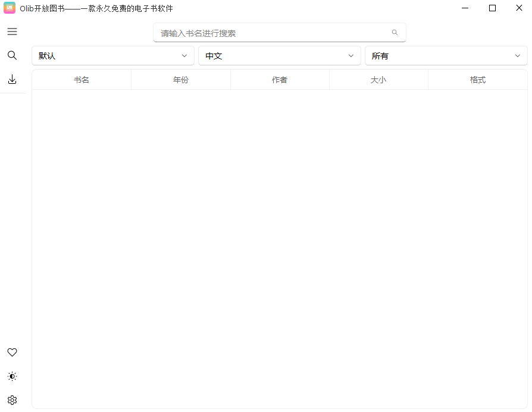Expand the 中文 language dropdown
Image resolution: width=532 pixels, height=412 pixels.
(x=280, y=55)
